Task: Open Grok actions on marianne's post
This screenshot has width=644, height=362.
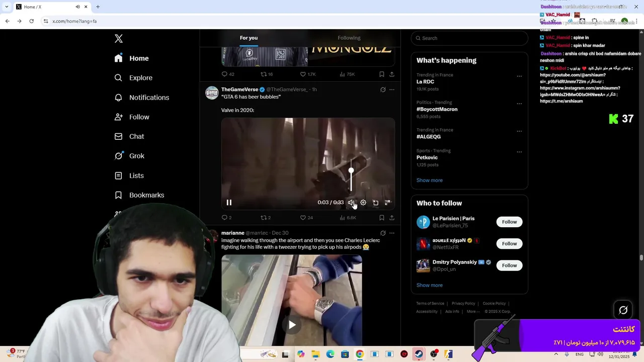Action: click(x=383, y=233)
